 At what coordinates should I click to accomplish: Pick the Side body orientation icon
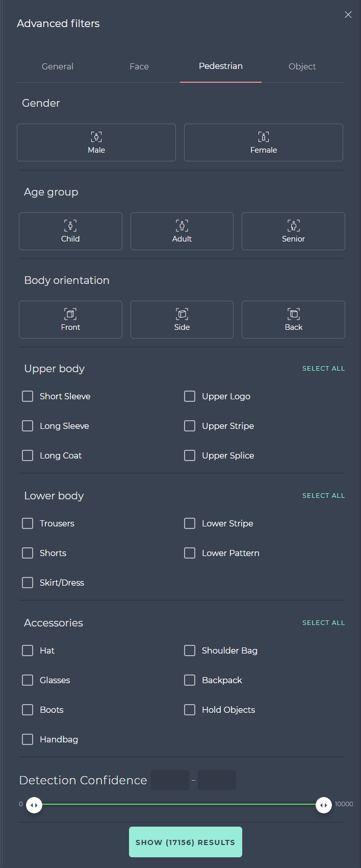(182, 314)
